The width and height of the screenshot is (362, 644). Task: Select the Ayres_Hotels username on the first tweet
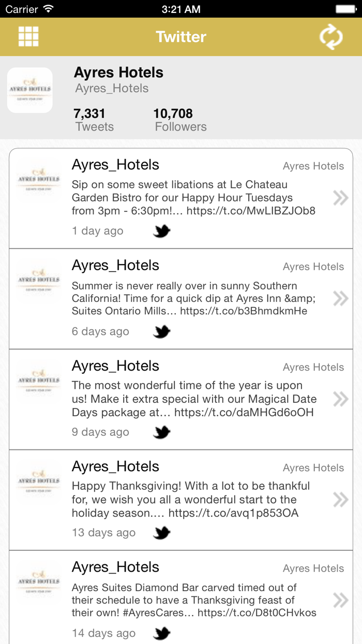(x=115, y=165)
